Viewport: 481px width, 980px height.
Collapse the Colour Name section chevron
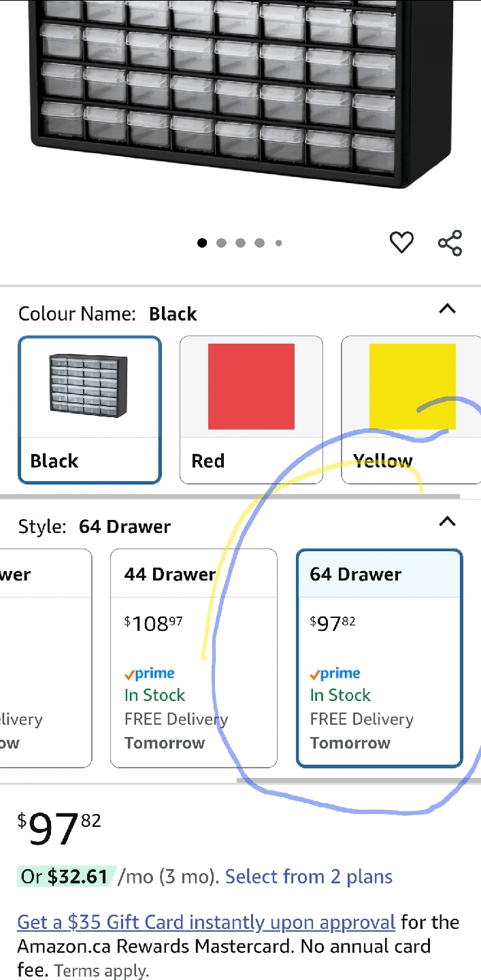tap(447, 310)
